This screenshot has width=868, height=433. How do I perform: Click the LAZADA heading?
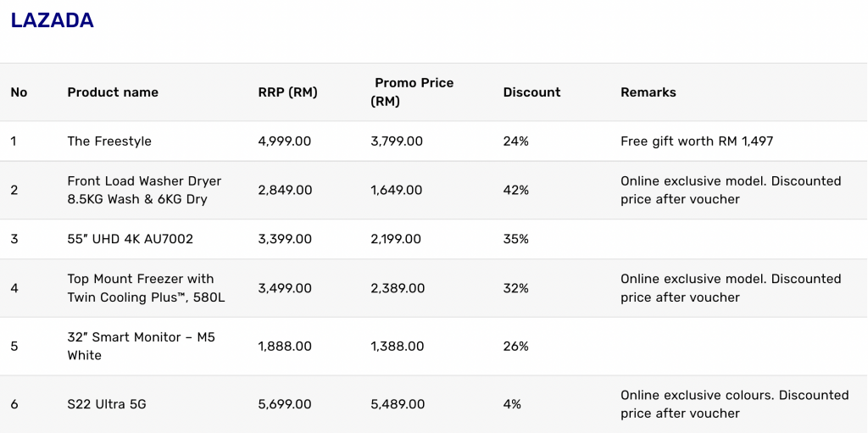coord(52,21)
